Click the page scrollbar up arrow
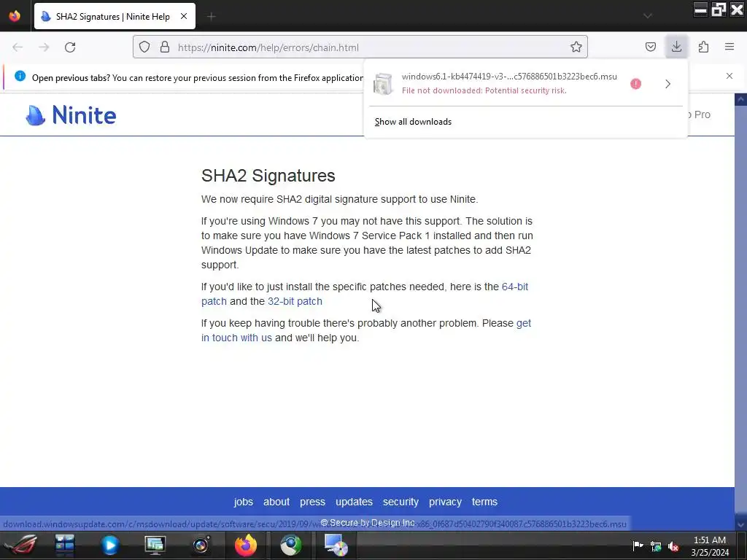This screenshot has width=747, height=560. click(740, 99)
